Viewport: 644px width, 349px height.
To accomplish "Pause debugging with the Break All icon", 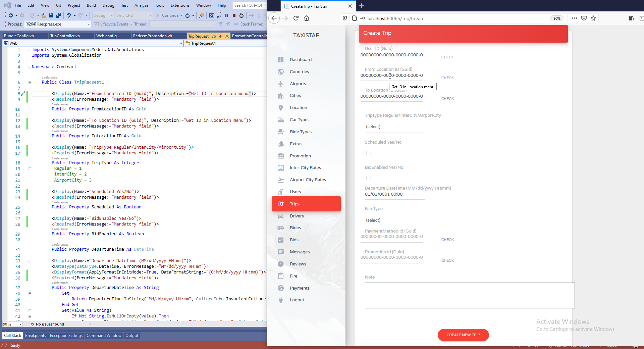I will pyautogui.click(x=227, y=15).
